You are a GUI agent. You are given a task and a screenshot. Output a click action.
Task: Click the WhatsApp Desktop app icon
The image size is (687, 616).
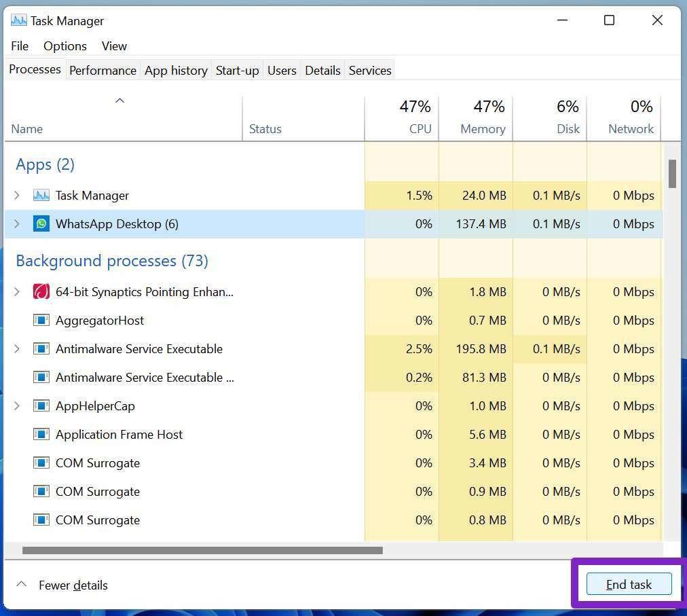pyautogui.click(x=41, y=224)
